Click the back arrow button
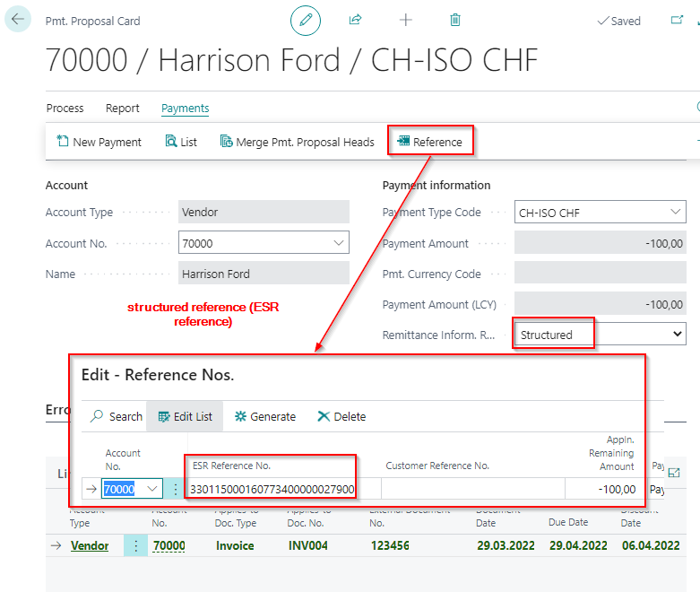Viewport: 700px width, 592px height. click(x=18, y=19)
